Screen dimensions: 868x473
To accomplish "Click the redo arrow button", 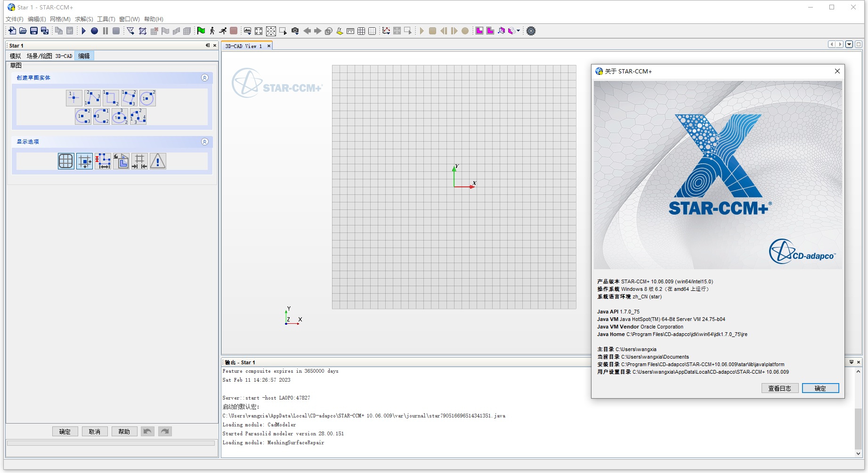I will (165, 432).
